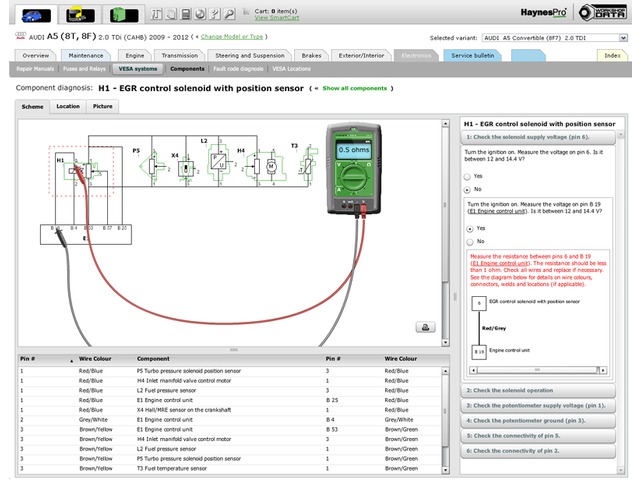Click the globe toolbar icon

tap(200, 14)
